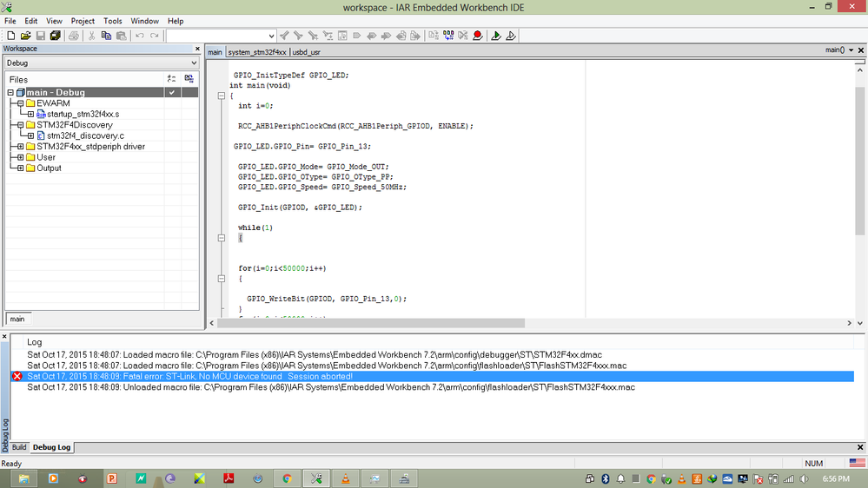Viewport: 868px width, 488px height.
Task: Click the editor horizontal scrollbar thumb
Action: [371, 323]
